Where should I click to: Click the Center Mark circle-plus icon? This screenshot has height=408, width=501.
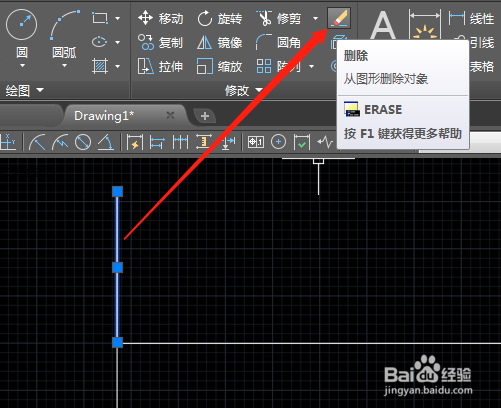point(278,142)
